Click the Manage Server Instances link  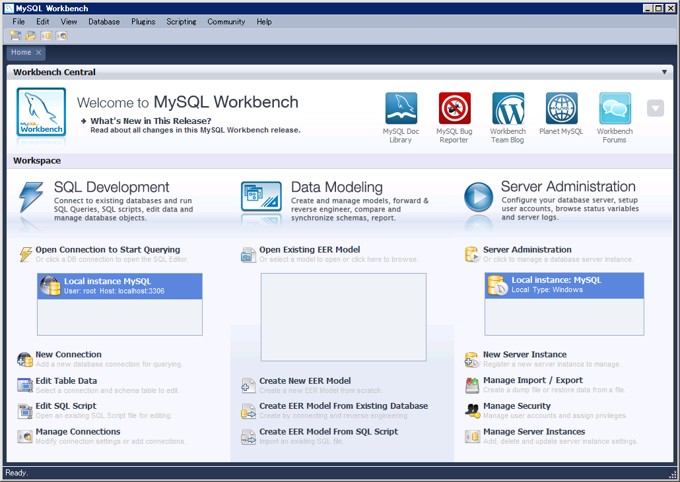click(x=534, y=432)
